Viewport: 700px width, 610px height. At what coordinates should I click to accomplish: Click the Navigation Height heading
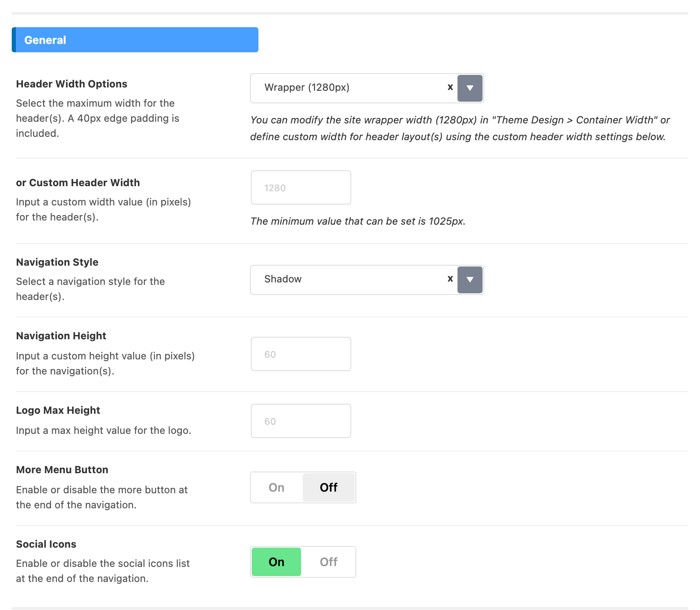tap(61, 336)
